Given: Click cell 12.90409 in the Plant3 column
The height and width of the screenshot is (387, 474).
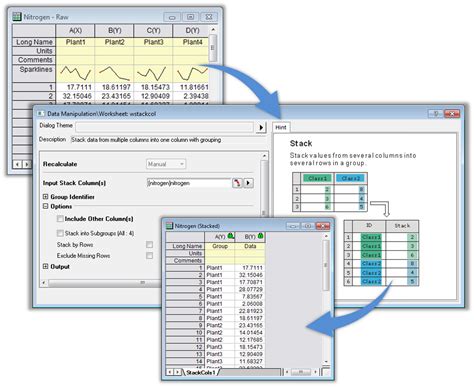Looking at the screenshot, I should 153,96.
